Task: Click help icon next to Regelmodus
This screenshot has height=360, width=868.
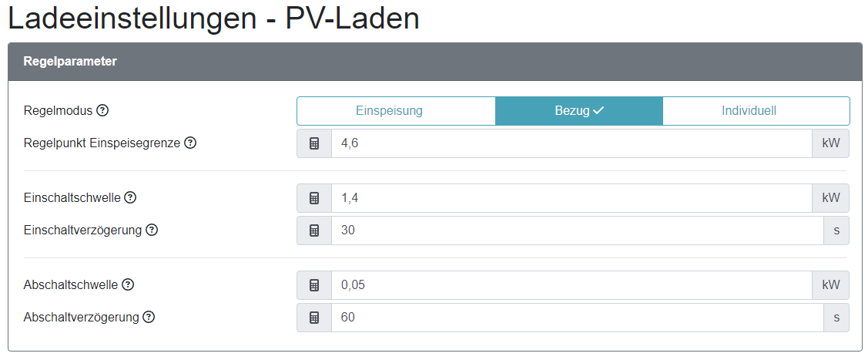Action: point(102,110)
